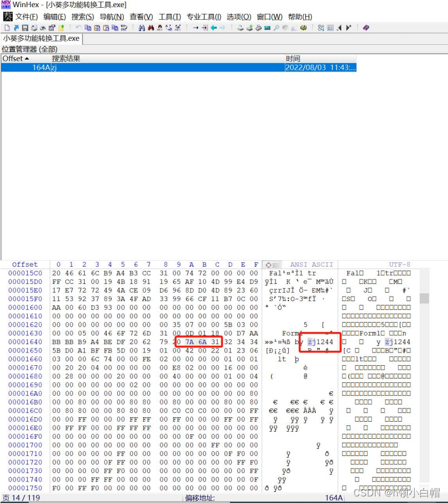Click the zj1244 text in ANSI column
Screen dimensions: 448x503
[320, 342]
